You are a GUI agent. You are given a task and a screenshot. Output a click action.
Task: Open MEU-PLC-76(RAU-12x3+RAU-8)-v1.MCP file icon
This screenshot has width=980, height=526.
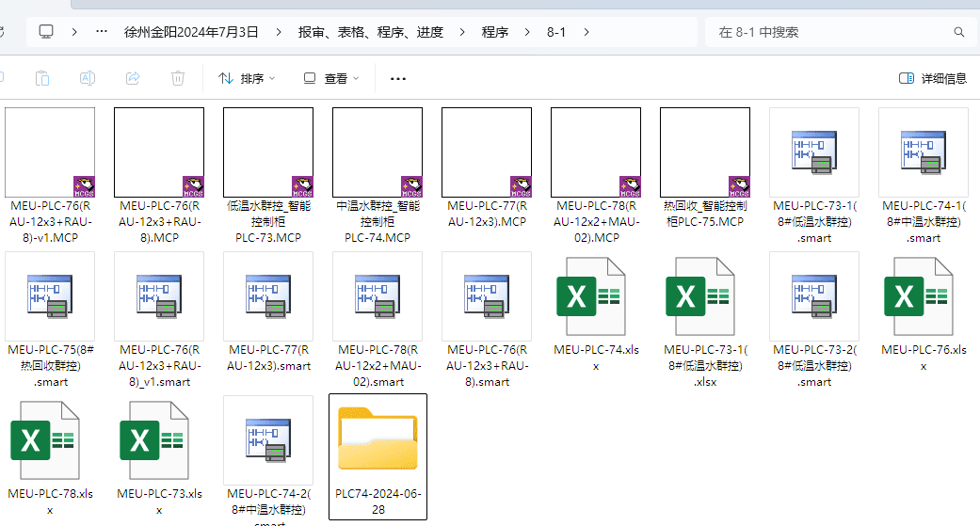50,152
